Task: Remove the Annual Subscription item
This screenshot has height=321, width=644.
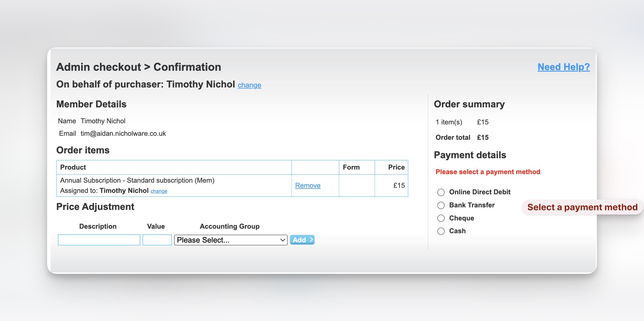Action: click(308, 185)
